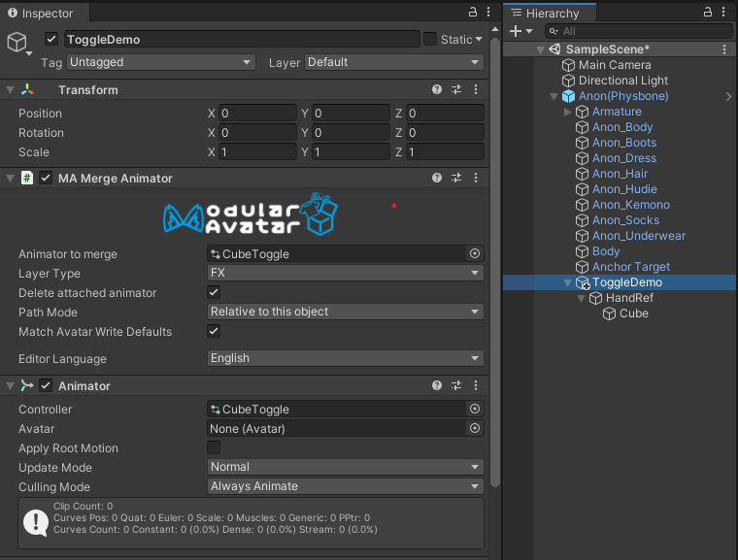Screen dimensions: 738x560
Task: Click the Animator component icon
Action: [27, 386]
